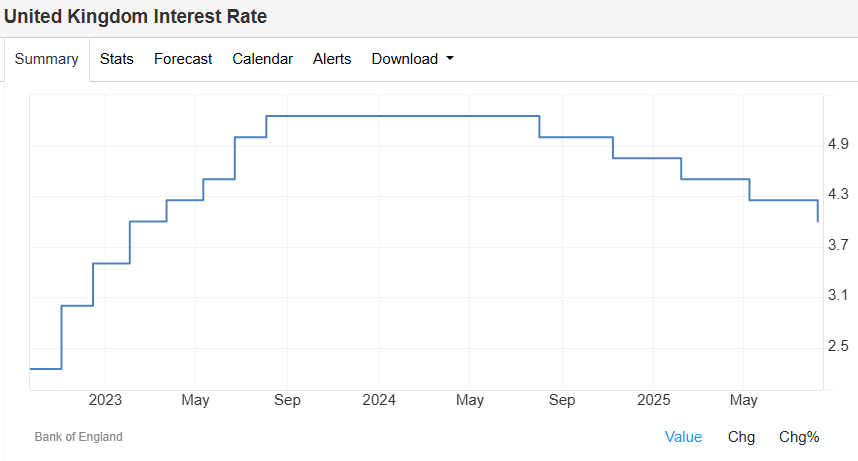The width and height of the screenshot is (858, 461).
Task: Switch to the Summary tab
Action: [46, 59]
